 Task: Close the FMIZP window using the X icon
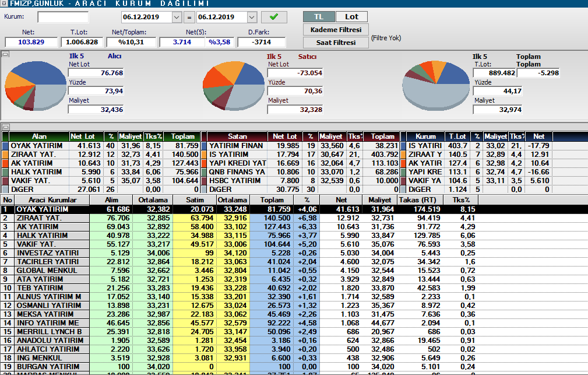tap(3, 3)
